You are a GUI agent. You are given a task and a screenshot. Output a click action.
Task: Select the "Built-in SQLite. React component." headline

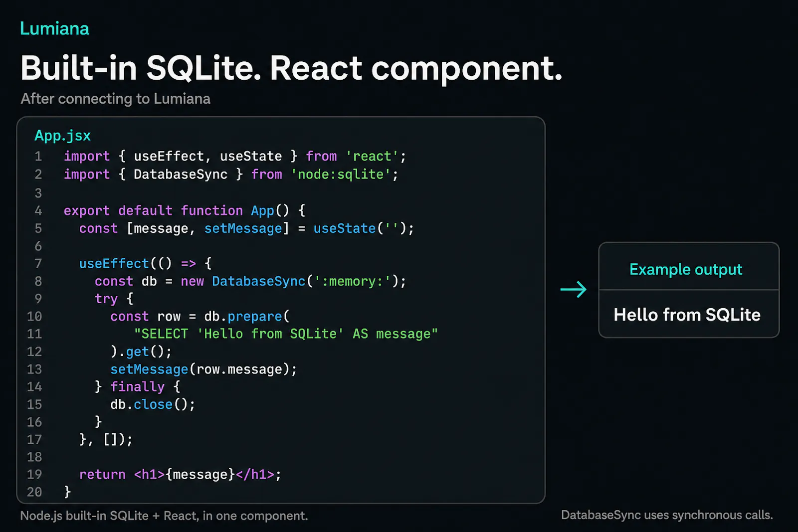291,68
